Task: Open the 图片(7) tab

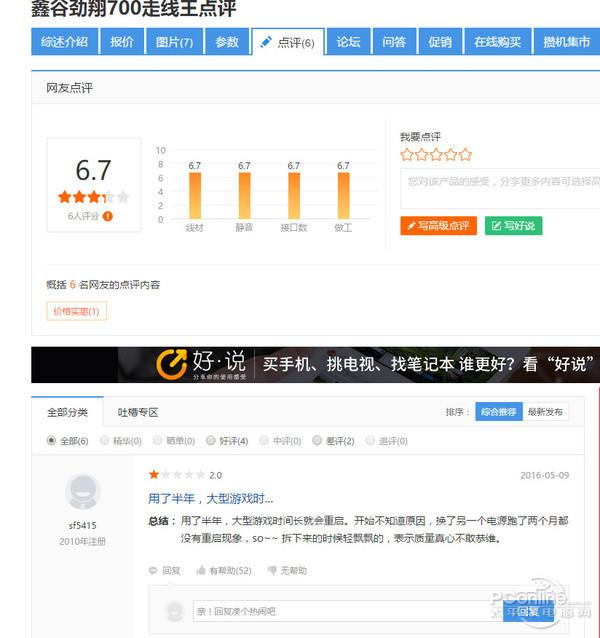Action: pyautogui.click(x=175, y=41)
